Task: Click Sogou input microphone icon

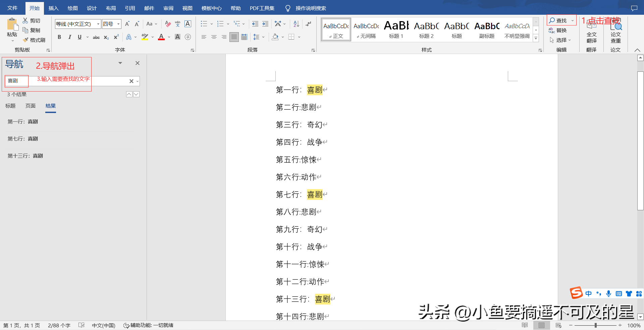Action: [x=609, y=294]
